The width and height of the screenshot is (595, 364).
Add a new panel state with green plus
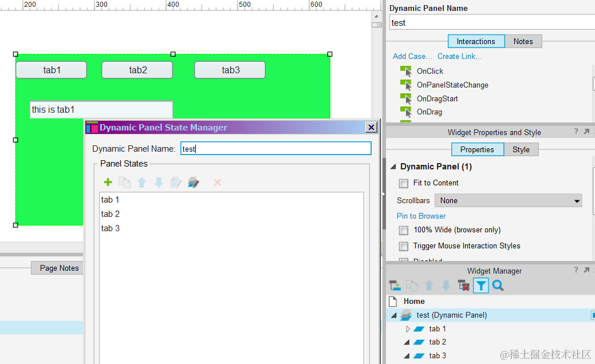coord(108,183)
